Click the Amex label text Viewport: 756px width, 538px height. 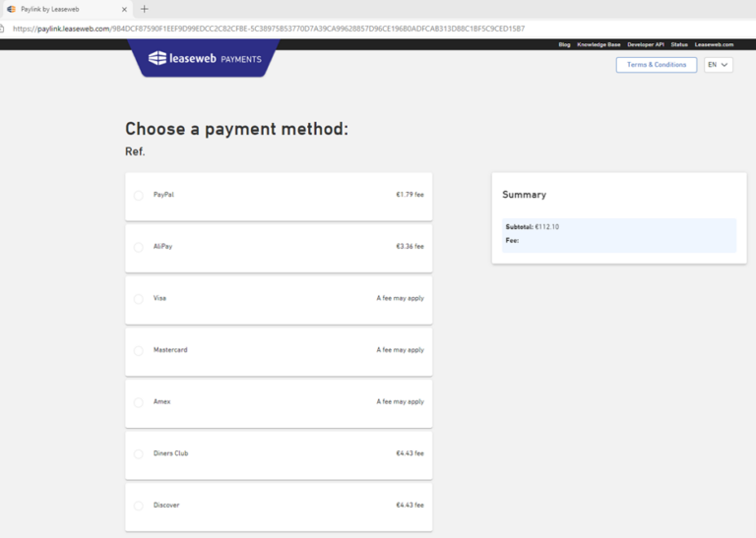[x=162, y=401]
